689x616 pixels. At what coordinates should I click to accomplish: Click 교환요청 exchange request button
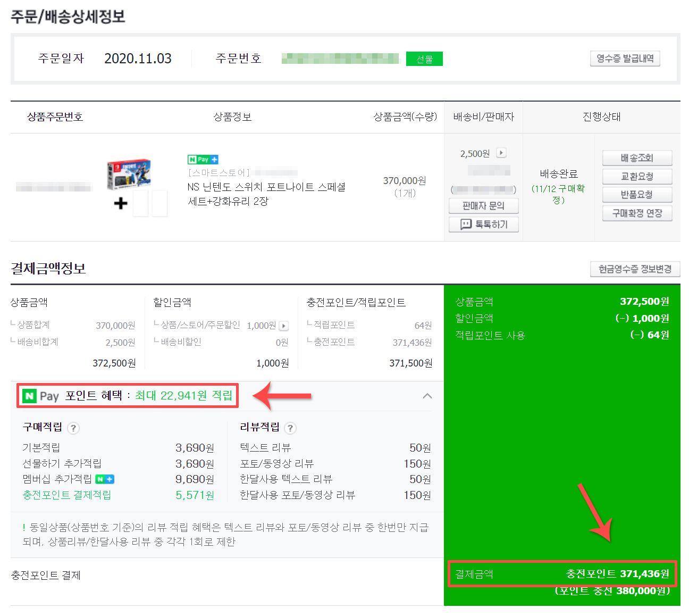click(x=637, y=176)
